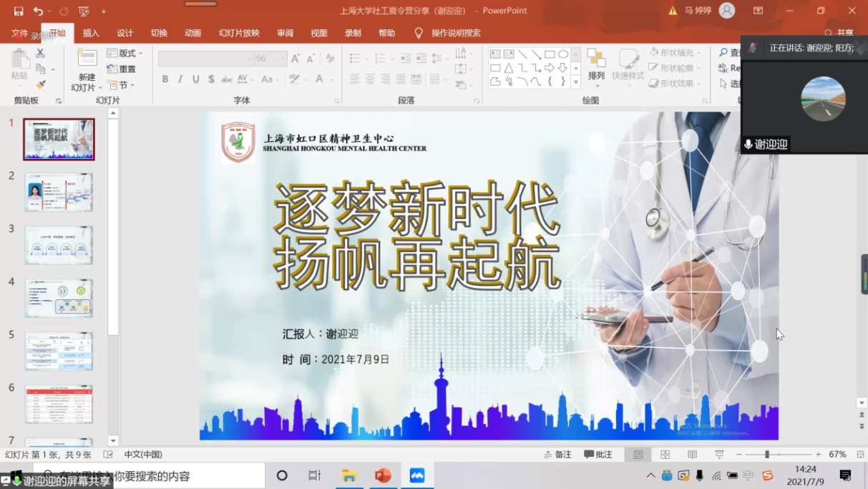Image resolution: width=868 pixels, height=489 pixels.
Task: Click the Reset (重置) button
Action: pyautogui.click(x=122, y=69)
